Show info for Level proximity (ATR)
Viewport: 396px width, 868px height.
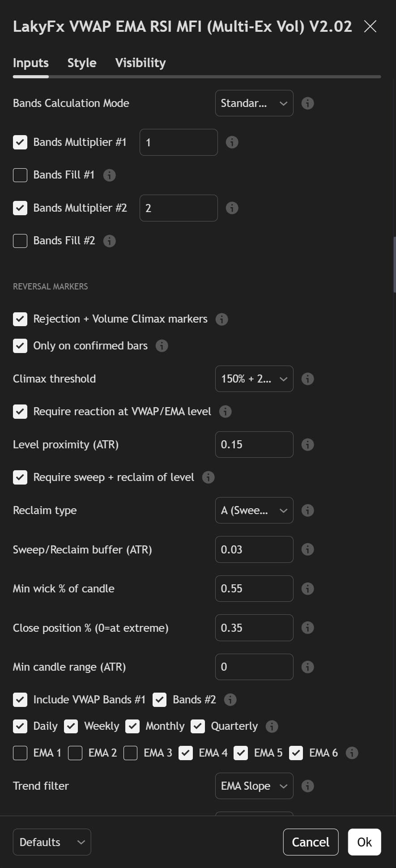(307, 444)
